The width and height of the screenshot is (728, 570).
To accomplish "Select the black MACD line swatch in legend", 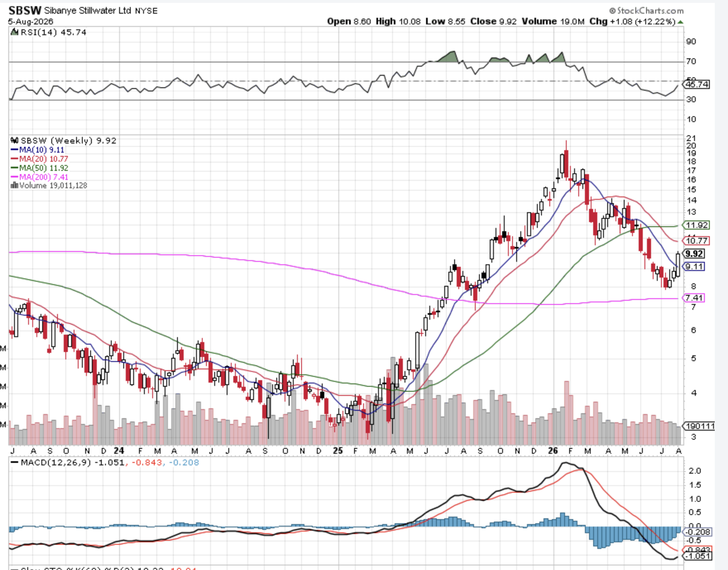I will tap(14, 462).
